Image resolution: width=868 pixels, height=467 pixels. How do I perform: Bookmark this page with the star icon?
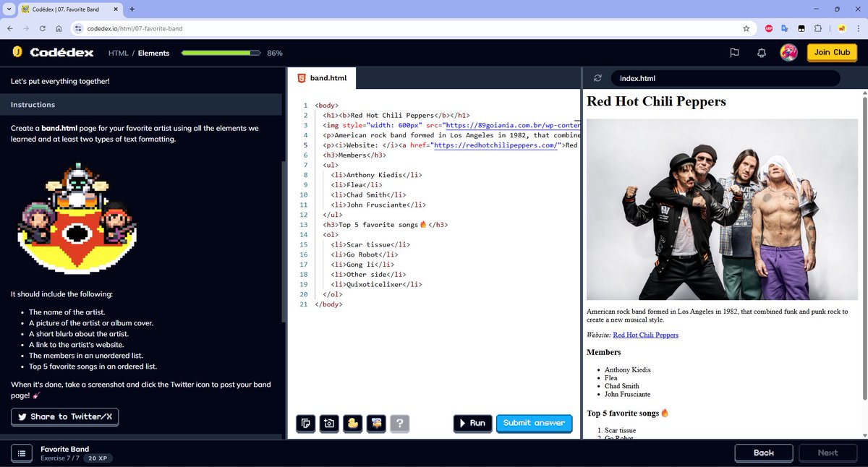pos(746,28)
